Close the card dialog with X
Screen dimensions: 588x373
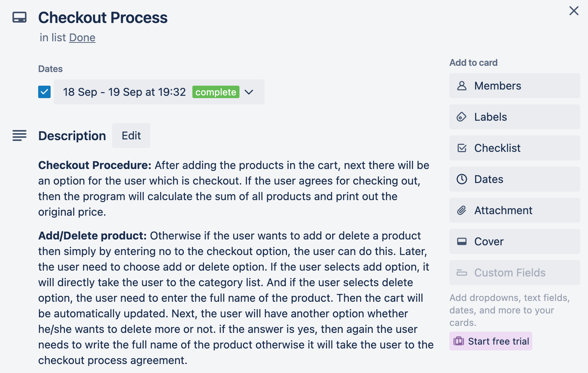[574, 11]
